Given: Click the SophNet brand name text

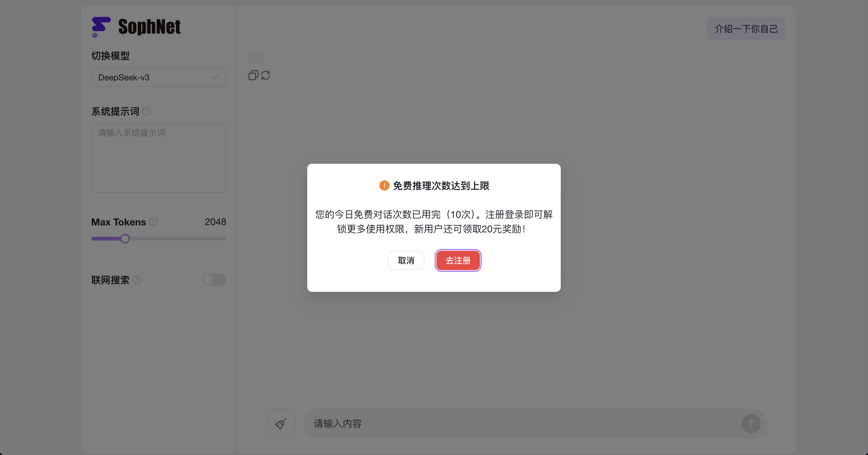Looking at the screenshot, I should (x=149, y=27).
